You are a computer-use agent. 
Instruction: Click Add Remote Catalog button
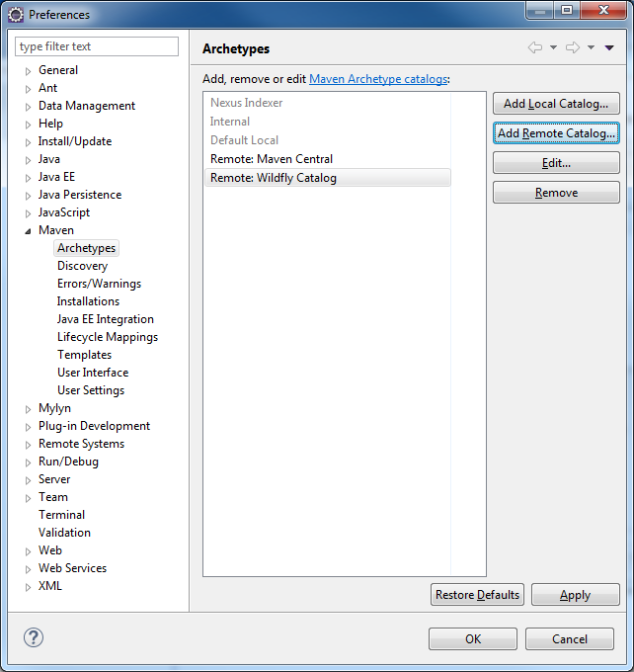tap(556, 133)
